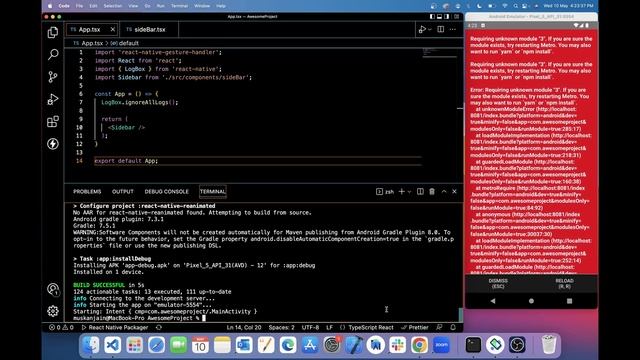Open the Search view in activity bar
The image size is (640, 360).
point(53,54)
